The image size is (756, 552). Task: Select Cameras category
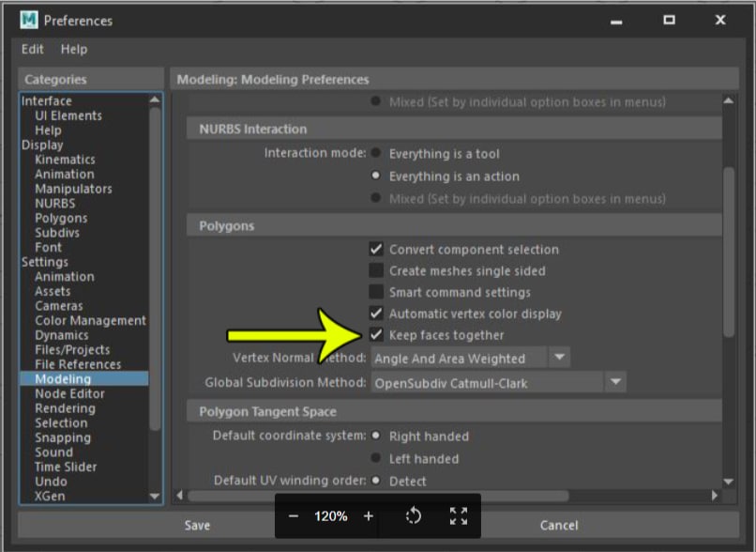(x=59, y=306)
